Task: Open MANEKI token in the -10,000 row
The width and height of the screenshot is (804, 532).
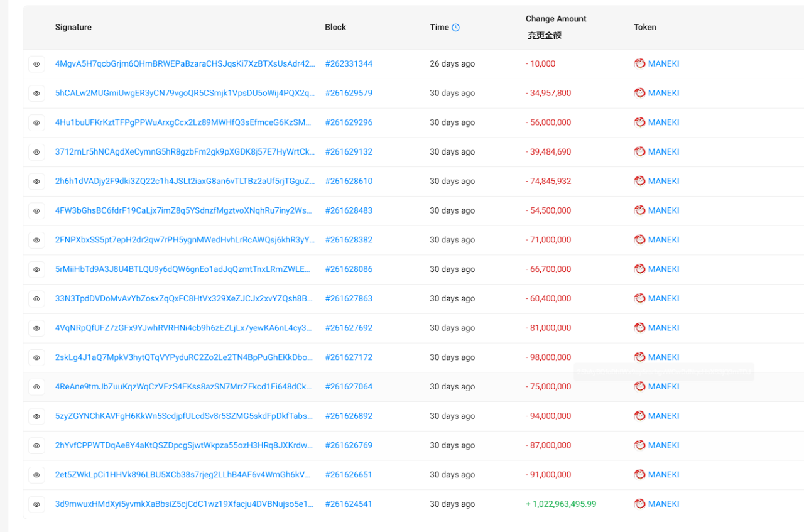Action: (x=663, y=63)
